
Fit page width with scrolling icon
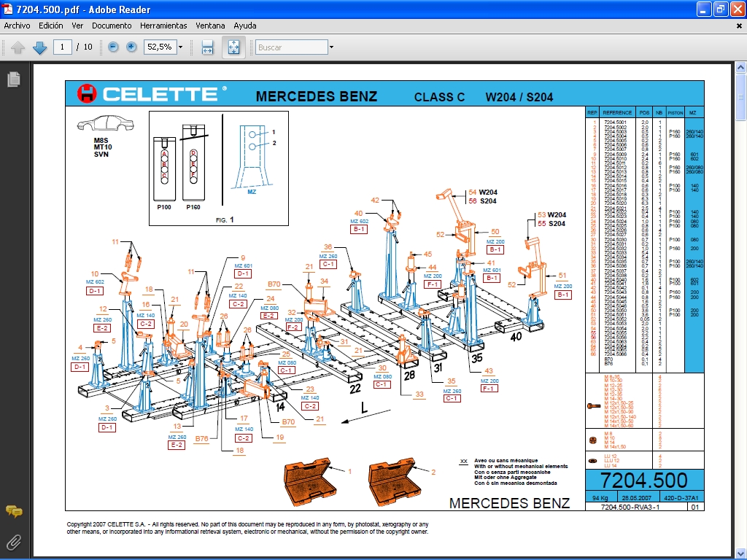coord(207,47)
